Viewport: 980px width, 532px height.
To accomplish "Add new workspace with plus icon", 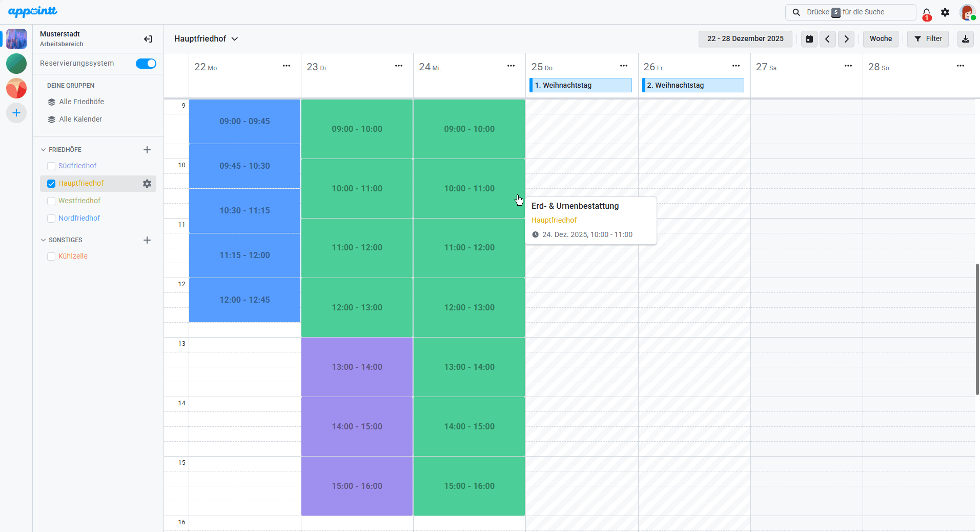I will coord(16,113).
